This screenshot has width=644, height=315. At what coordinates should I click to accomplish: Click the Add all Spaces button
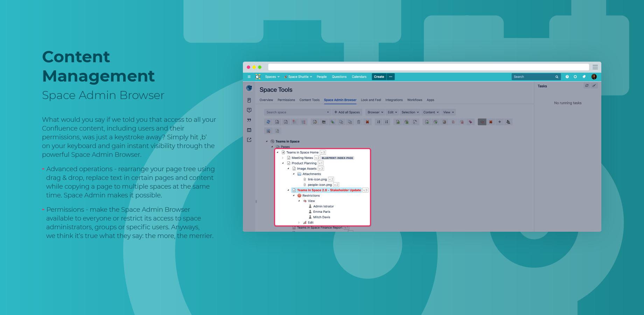pyautogui.click(x=347, y=112)
